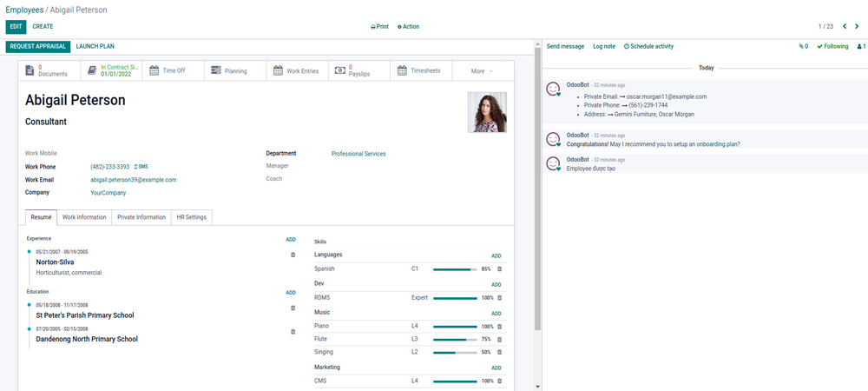This screenshot has width=868, height=391.
Task: Expand the More stat buttons dropdown
Action: coord(483,71)
